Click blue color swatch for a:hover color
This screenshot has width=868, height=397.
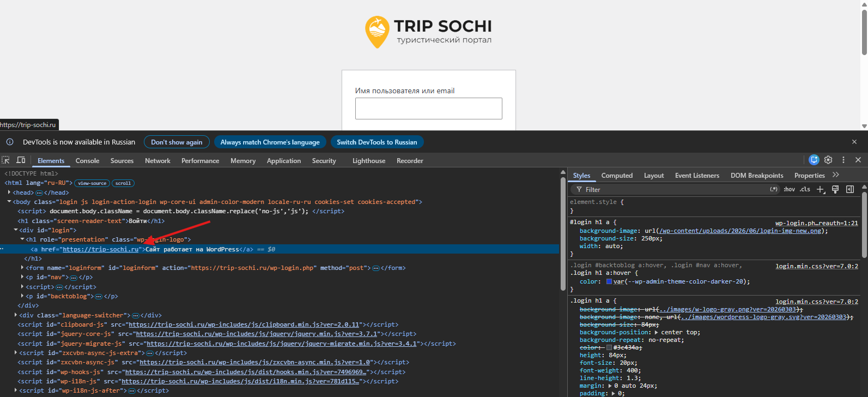click(609, 281)
